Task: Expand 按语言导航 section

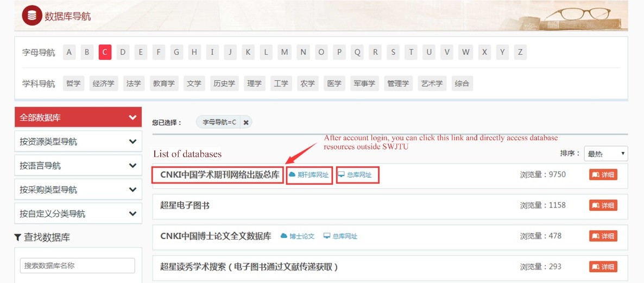Action: (x=78, y=166)
